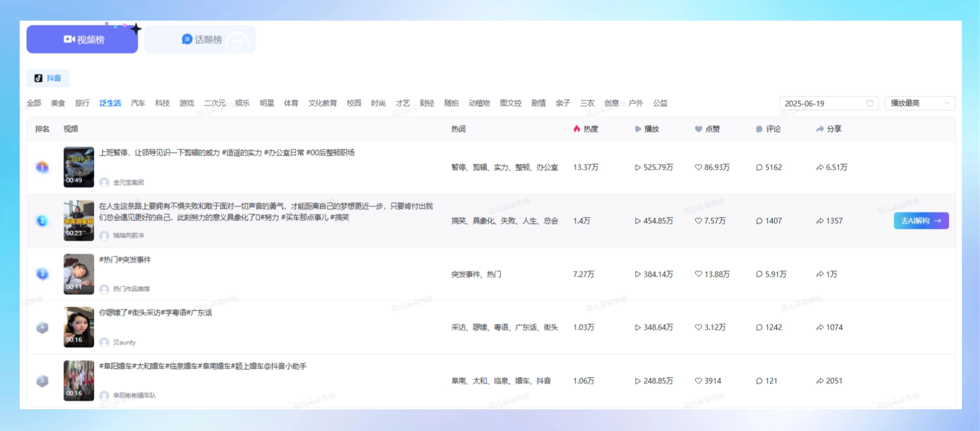Choose the 体育 category

[x=291, y=103]
